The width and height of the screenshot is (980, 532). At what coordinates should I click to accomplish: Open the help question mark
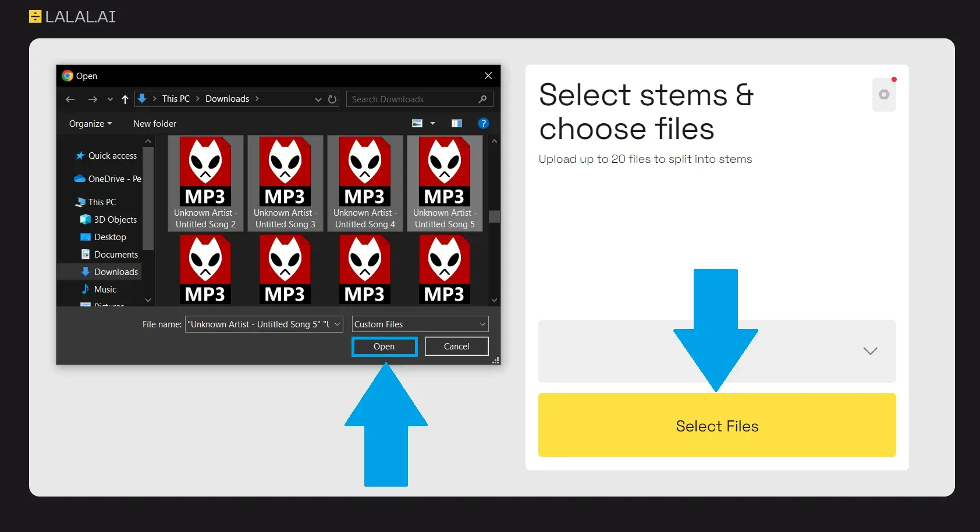483,123
